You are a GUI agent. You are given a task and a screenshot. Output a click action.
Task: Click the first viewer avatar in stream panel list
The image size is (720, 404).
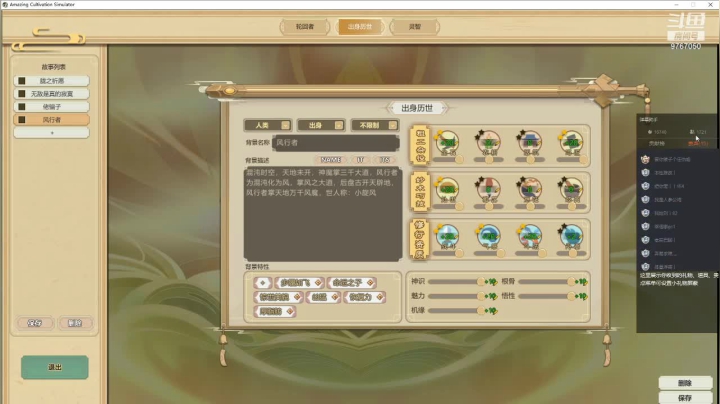coord(645,159)
